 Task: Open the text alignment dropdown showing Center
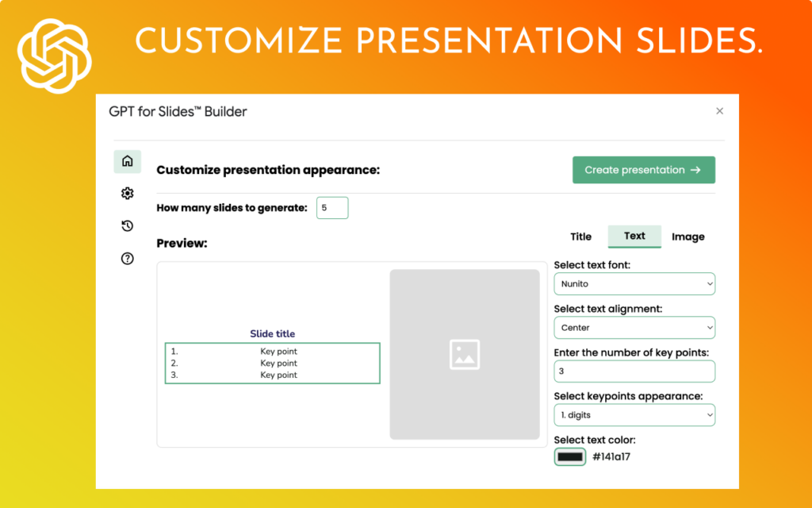tap(634, 327)
